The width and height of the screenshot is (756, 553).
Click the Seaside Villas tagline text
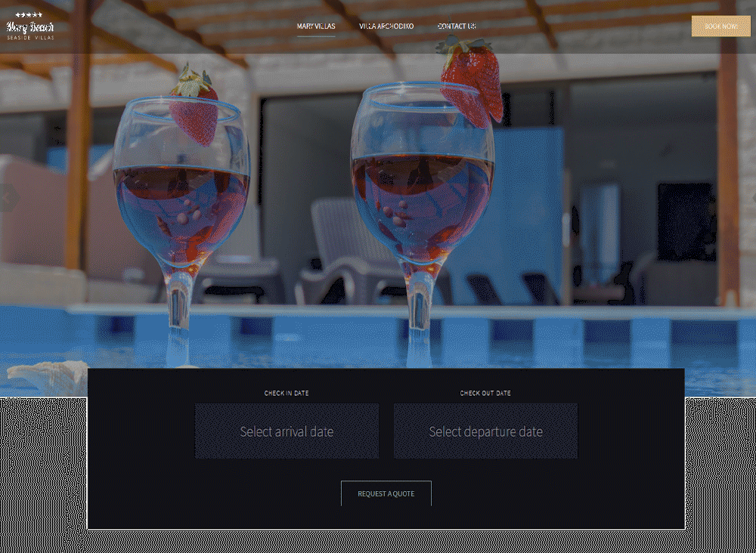tap(30, 38)
